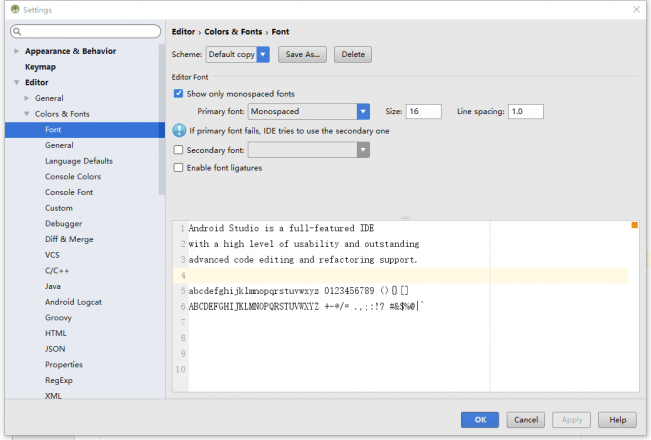Enable font ligatures checkbox

coord(178,167)
